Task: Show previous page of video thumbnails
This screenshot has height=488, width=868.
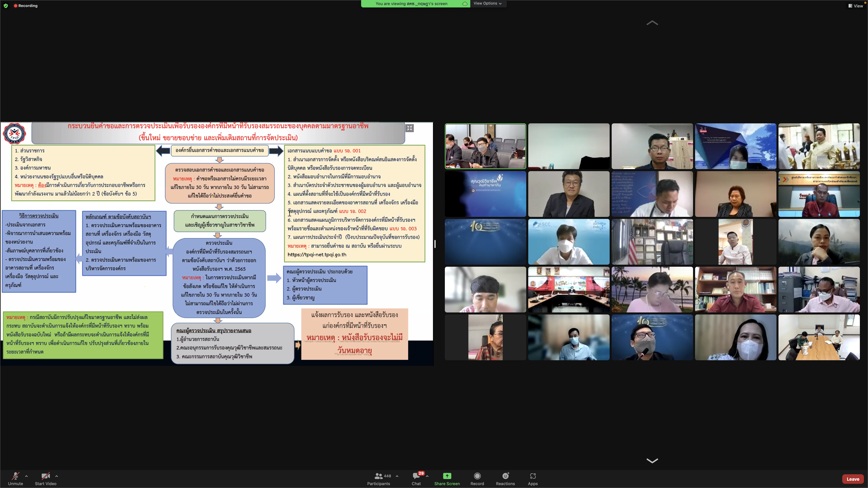Action: click(x=652, y=23)
